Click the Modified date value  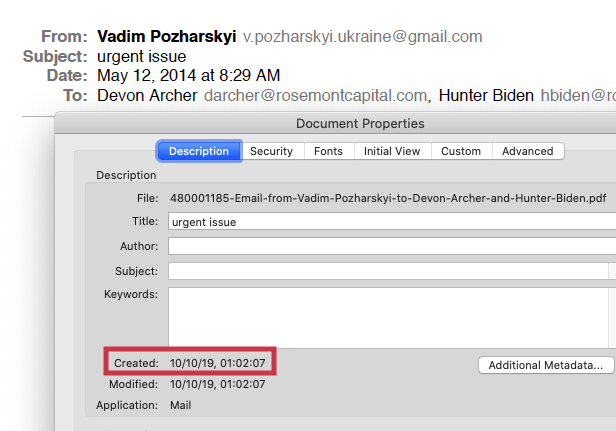coord(218,384)
